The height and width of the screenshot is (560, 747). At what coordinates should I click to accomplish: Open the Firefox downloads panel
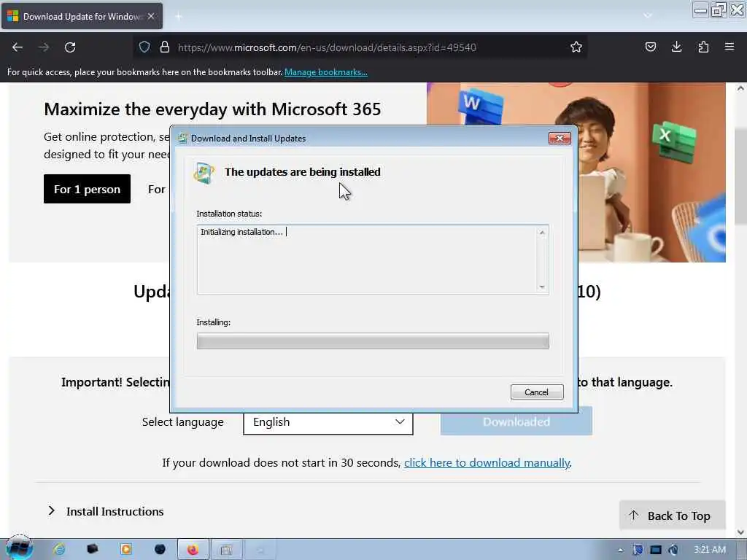click(x=676, y=47)
